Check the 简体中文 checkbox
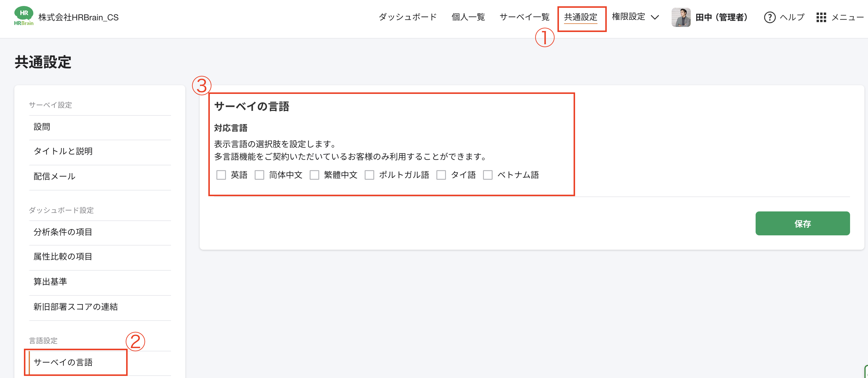 point(259,175)
